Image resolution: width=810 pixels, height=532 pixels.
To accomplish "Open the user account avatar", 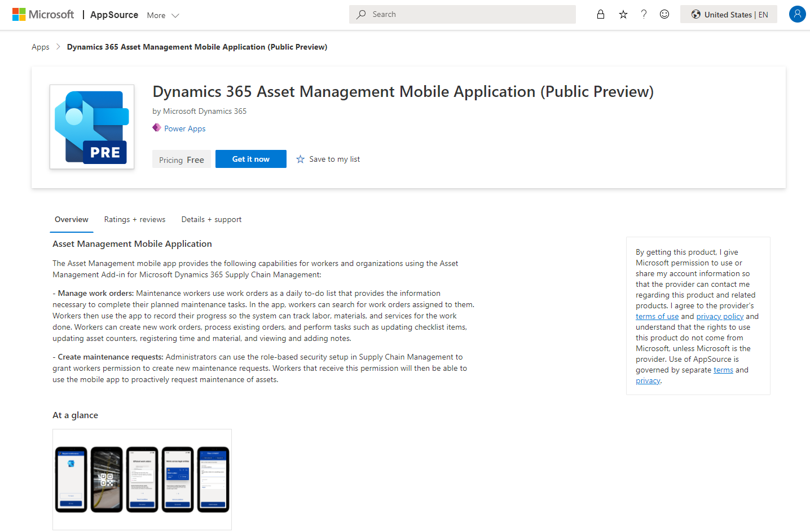I will [x=797, y=14].
